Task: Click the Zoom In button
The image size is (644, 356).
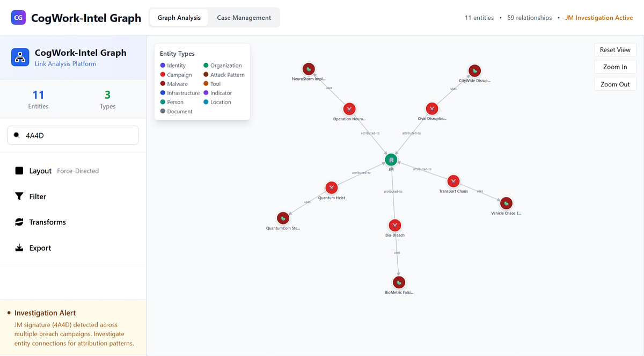Action: (x=615, y=67)
